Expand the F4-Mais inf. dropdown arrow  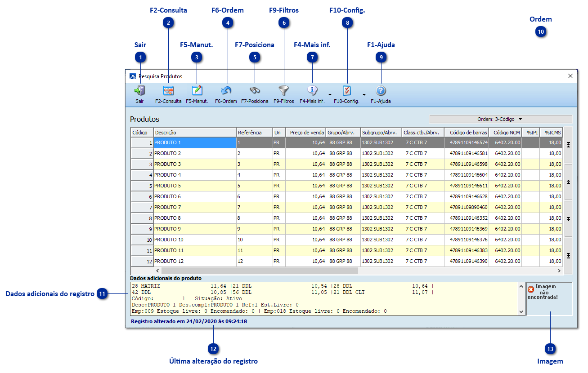pyautogui.click(x=330, y=95)
